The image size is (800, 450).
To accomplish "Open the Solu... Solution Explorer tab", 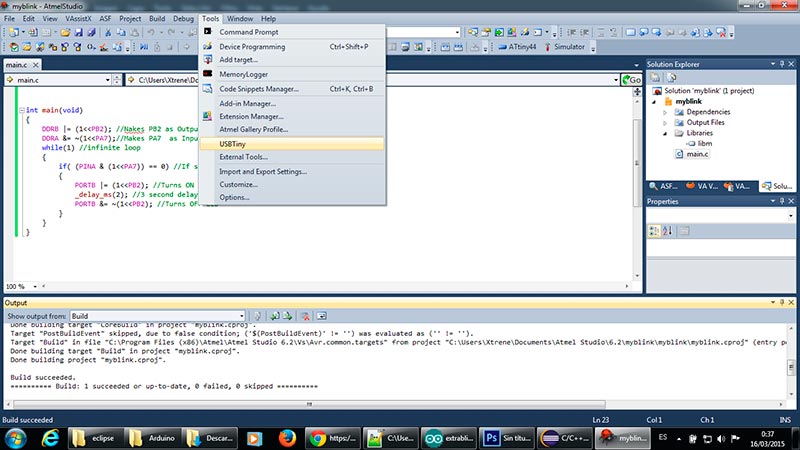I will point(777,186).
